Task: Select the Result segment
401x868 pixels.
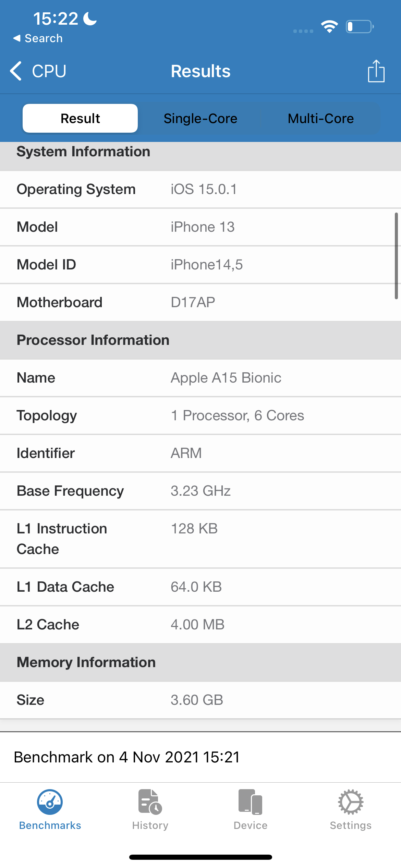Action: pyautogui.click(x=80, y=118)
